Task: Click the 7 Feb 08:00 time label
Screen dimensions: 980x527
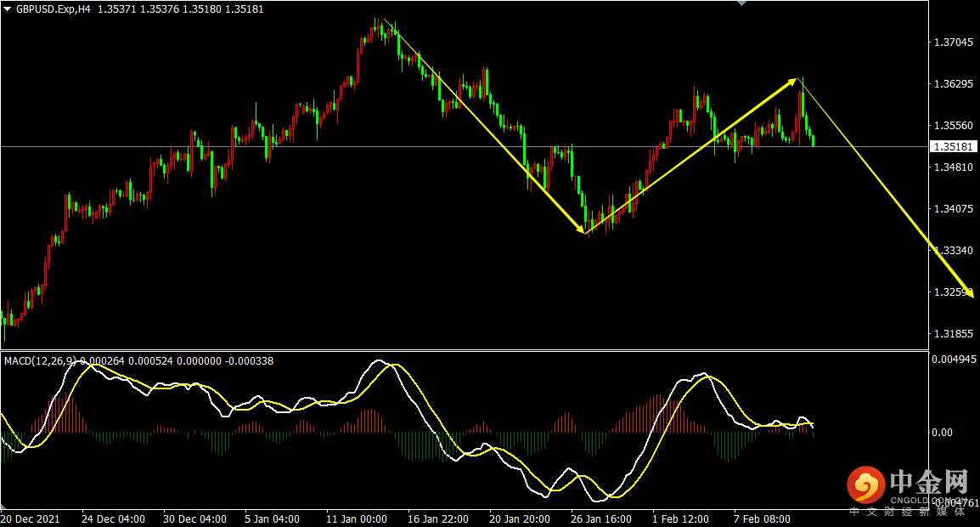Action: (x=762, y=518)
